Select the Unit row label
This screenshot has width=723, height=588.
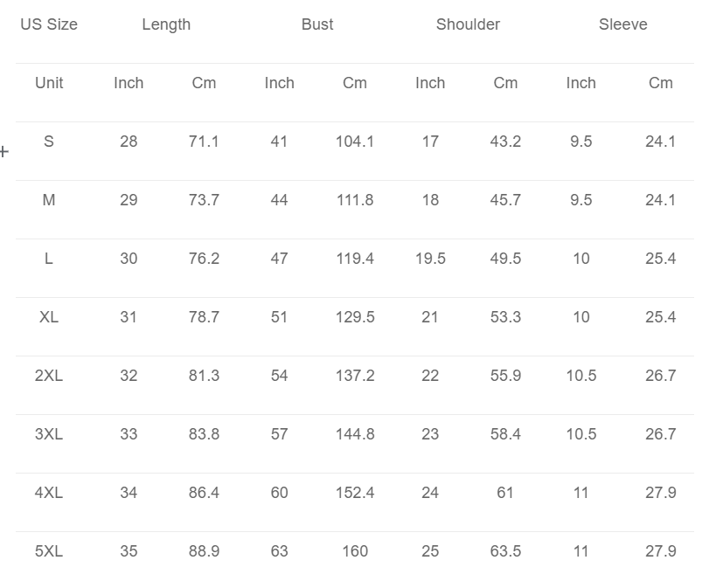tap(49, 83)
